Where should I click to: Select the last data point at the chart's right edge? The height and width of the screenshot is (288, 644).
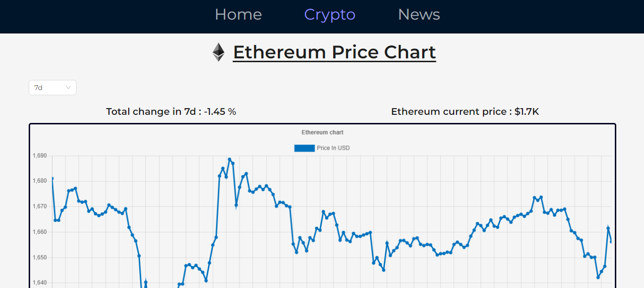click(611, 242)
